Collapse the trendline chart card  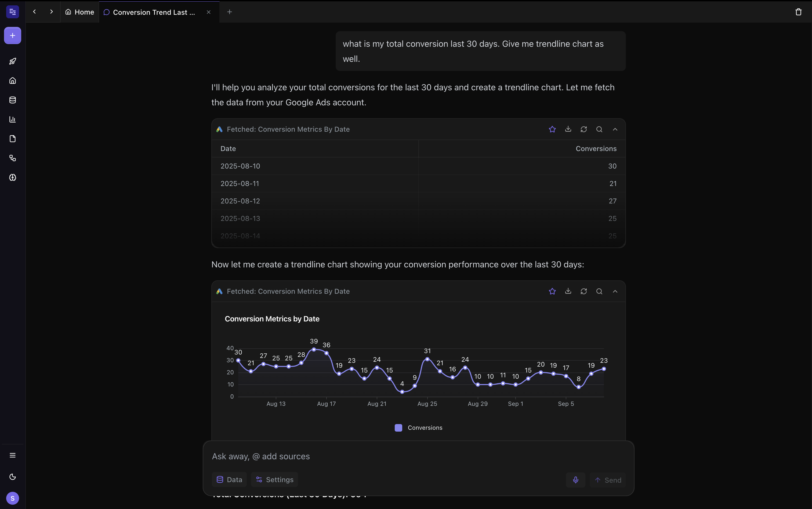[615, 291]
